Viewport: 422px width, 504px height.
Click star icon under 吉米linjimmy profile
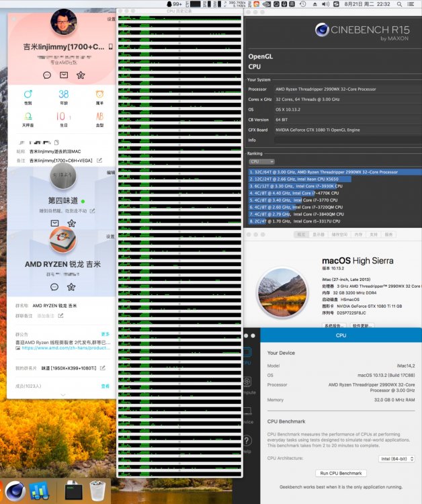pyautogui.click(x=81, y=75)
